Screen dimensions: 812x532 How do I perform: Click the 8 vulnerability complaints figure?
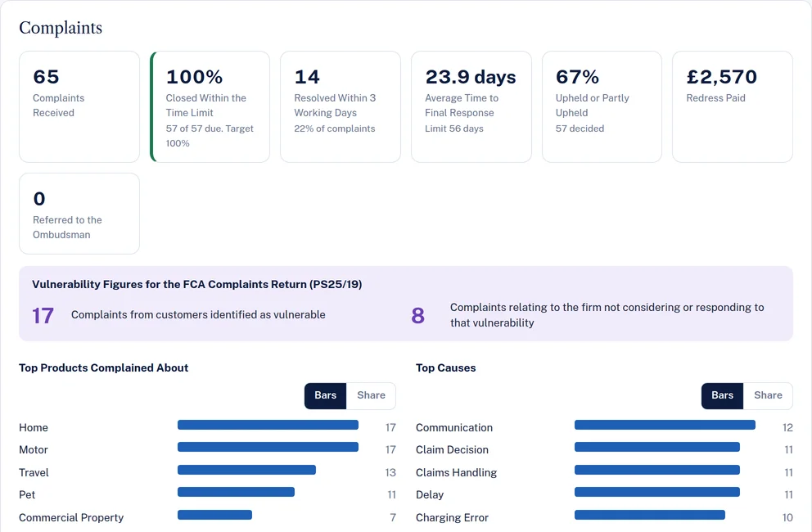click(418, 315)
